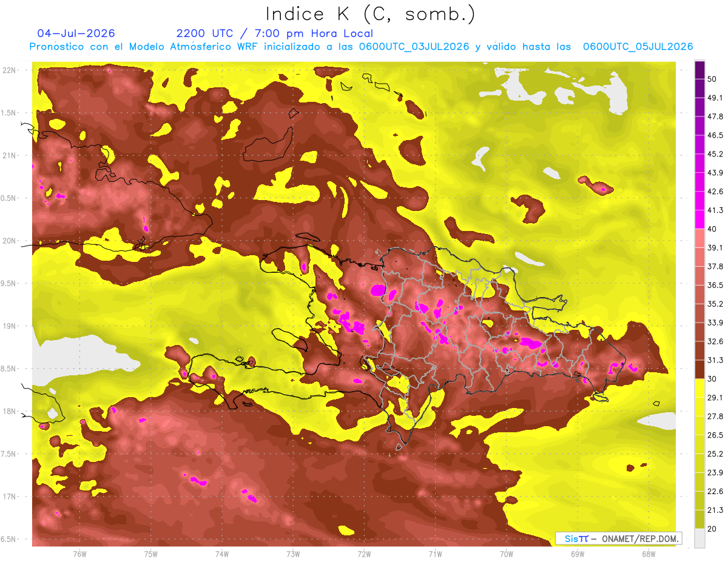Image resolution: width=728 pixels, height=562 pixels.
Task: Click the colorbar label "43.9"
Action: (715, 173)
